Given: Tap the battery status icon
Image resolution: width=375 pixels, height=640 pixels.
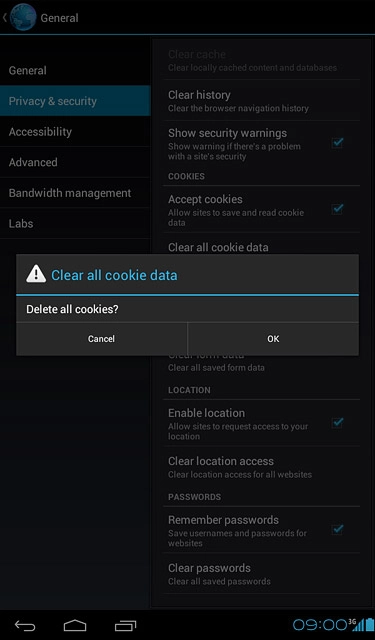Looking at the screenshot, I should pyautogui.click(x=369, y=624).
